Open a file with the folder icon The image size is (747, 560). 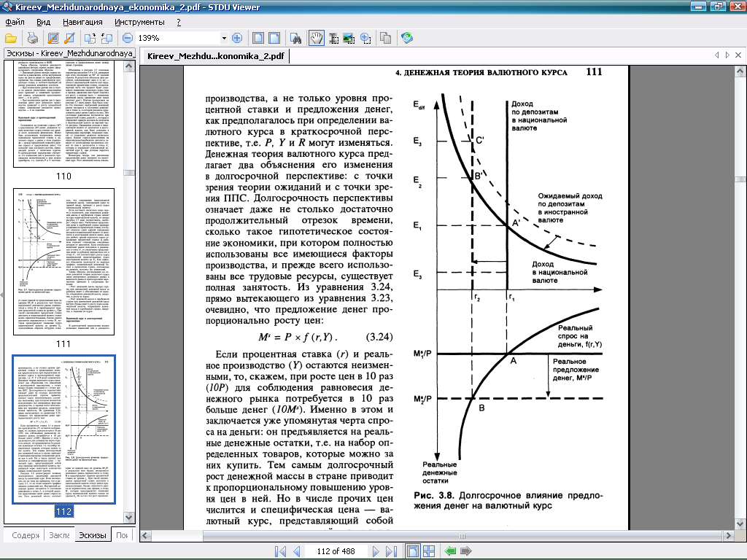[10, 39]
